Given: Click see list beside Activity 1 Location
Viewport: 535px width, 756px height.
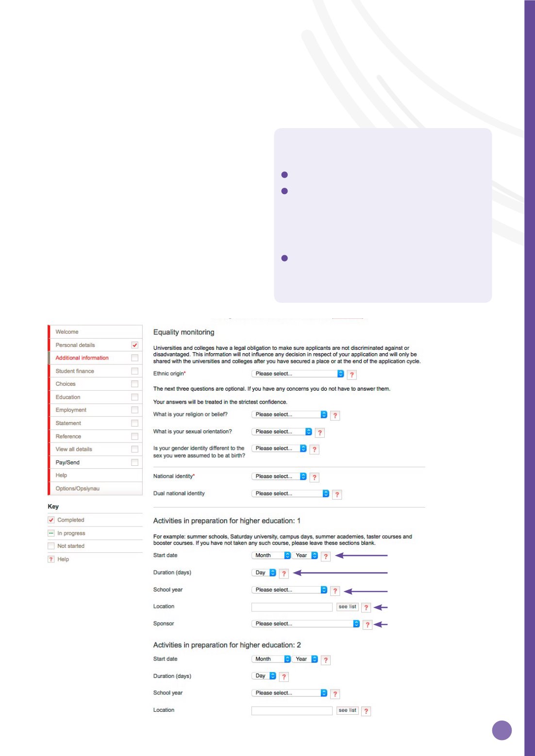Looking at the screenshot, I should [x=348, y=607].
